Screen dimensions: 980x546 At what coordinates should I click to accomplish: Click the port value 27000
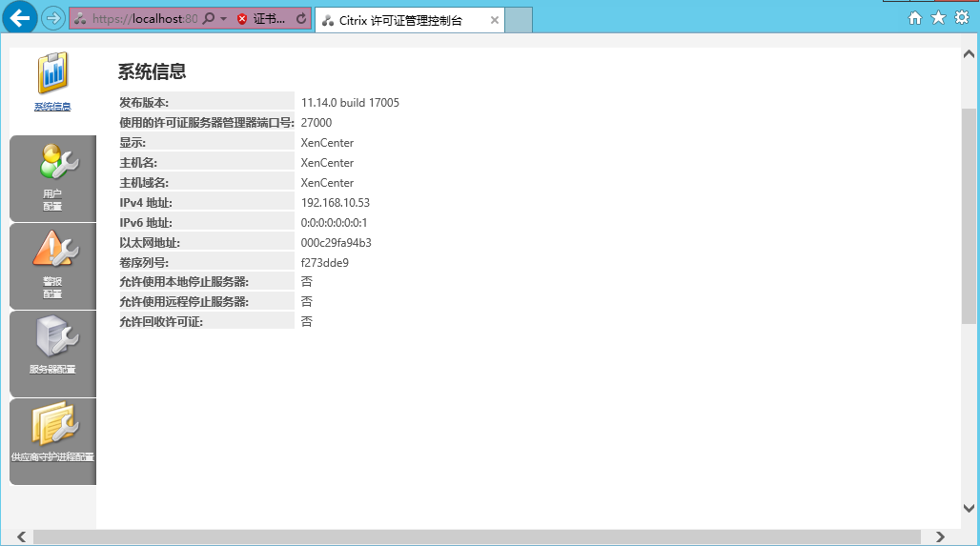pos(316,122)
